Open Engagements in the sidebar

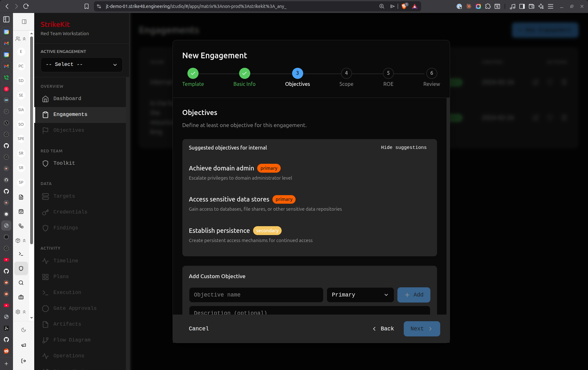coord(80,115)
